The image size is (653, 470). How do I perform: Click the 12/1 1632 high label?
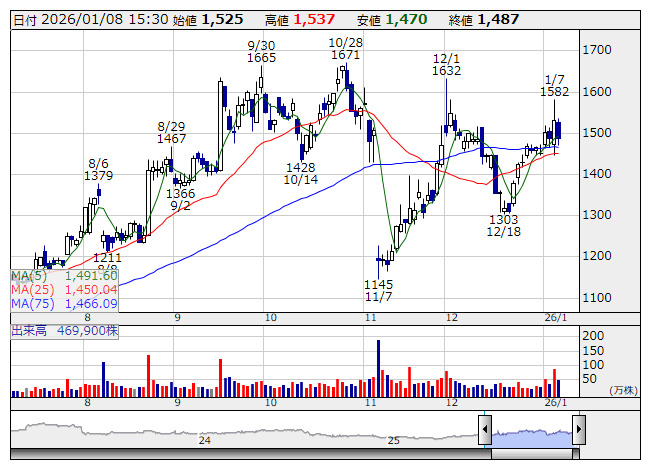[446, 65]
